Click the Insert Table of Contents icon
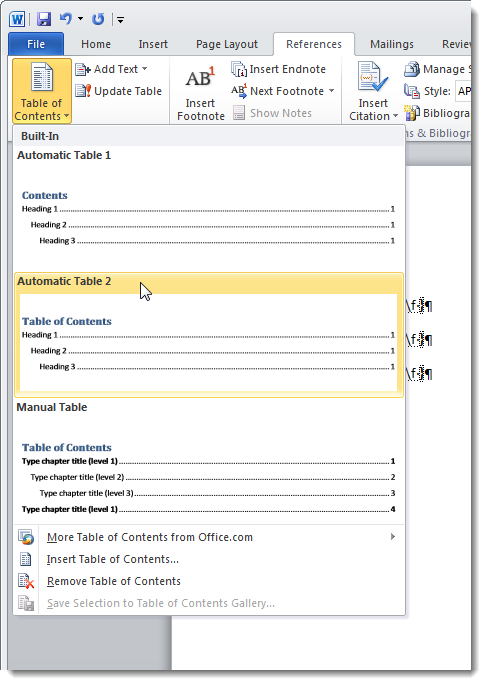This screenshot has width=486, height=685. (x=26, y=559)
